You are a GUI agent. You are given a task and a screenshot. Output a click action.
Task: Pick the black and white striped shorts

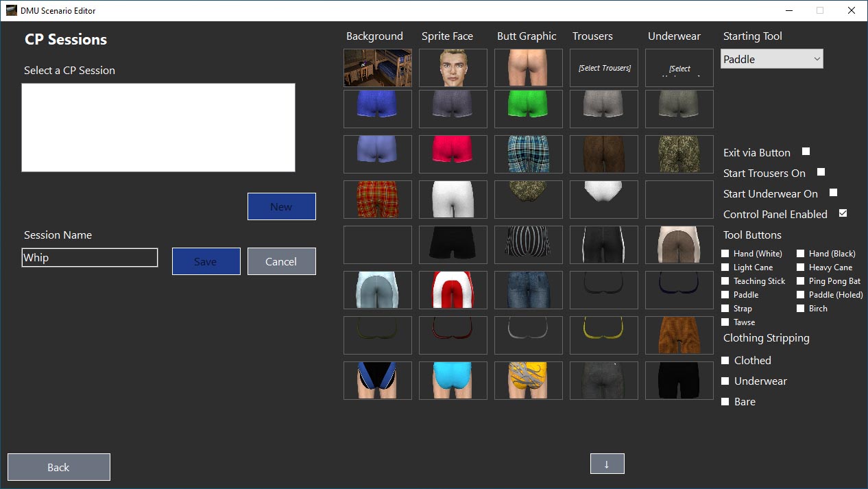click(x=529, y=244)
